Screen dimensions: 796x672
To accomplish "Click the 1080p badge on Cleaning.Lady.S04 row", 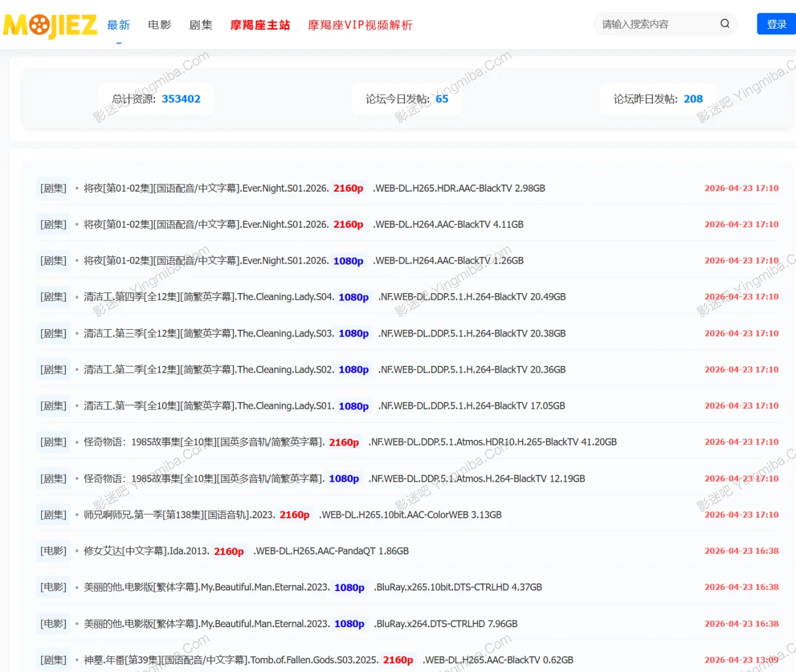I will tap(353, 297).
